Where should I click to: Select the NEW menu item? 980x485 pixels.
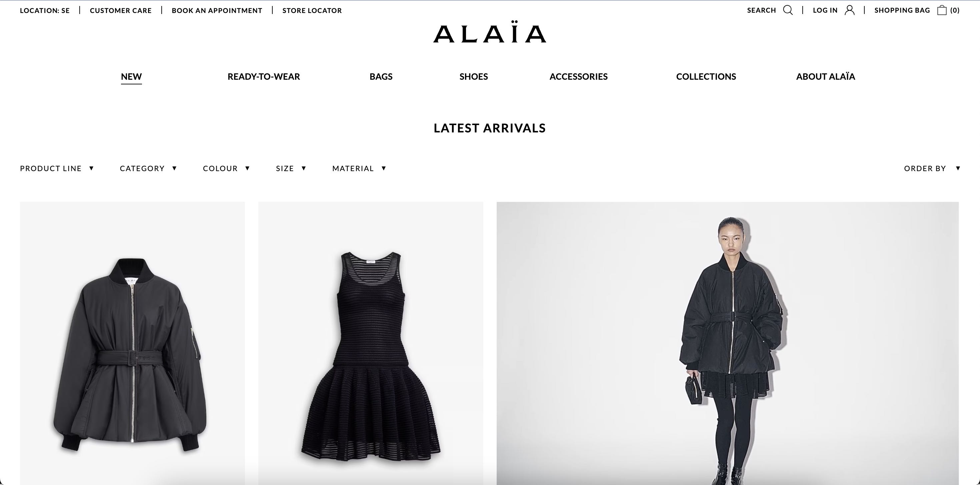click(131, 76)
